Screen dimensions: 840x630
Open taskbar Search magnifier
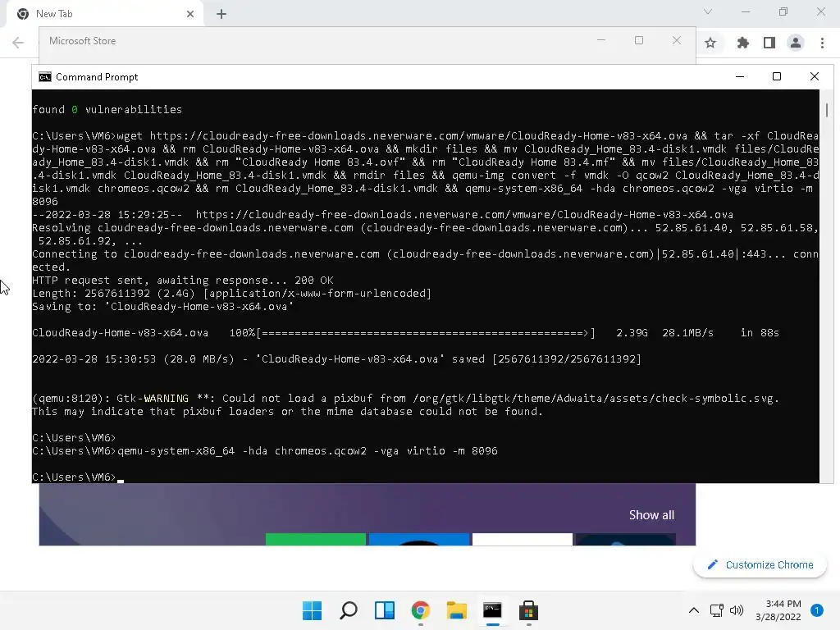[348, 610]
